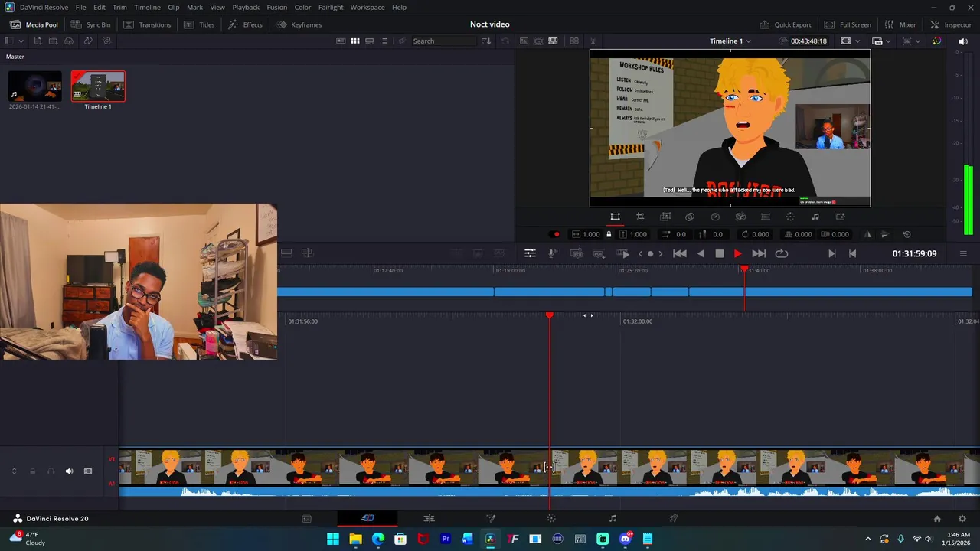The height and width of the screenshot is (551, 980).
Task: Switch media pool to thumbnail view
Action: pyautogui.click(x=355, y=41)
